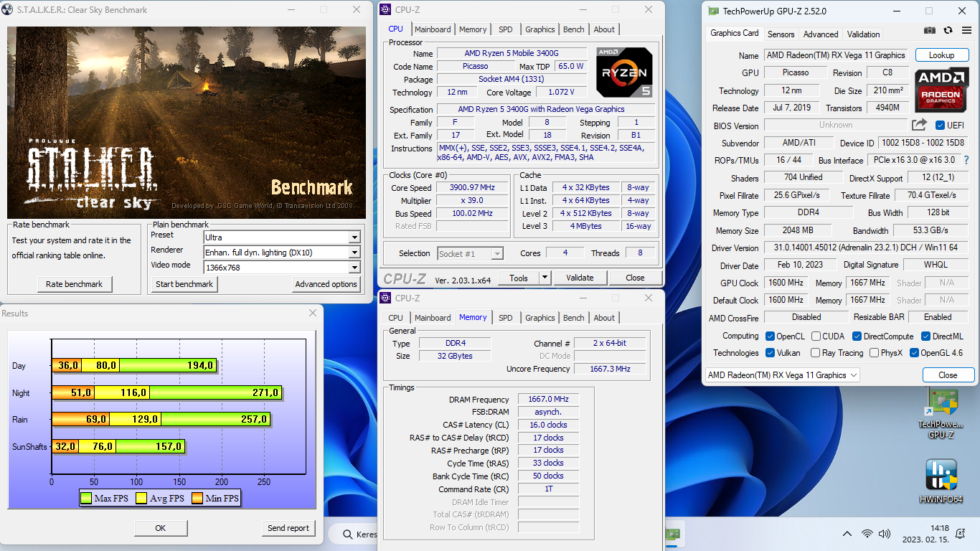
Task: Toggle the Vulkan checkbox
Action: click(770, 353)
